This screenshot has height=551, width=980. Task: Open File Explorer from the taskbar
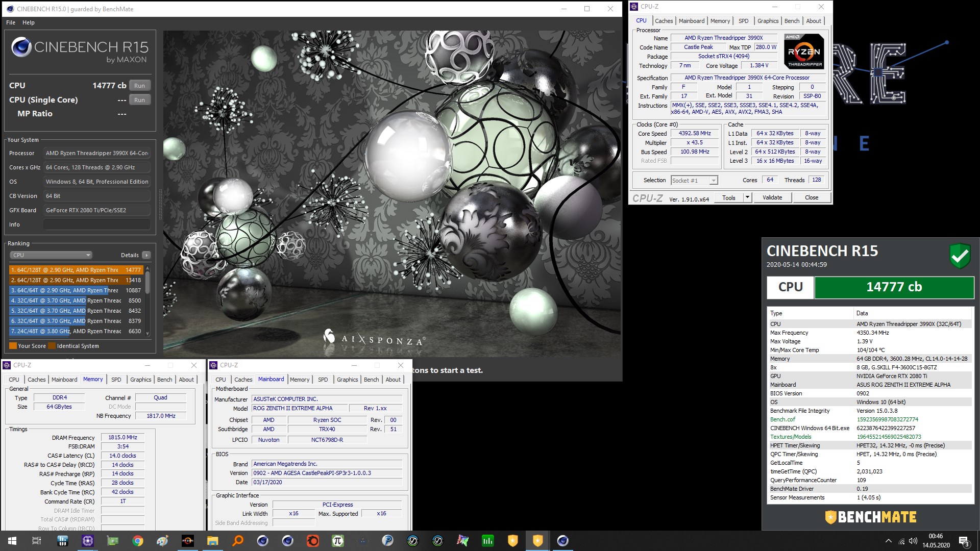click(x=213, y=541)
